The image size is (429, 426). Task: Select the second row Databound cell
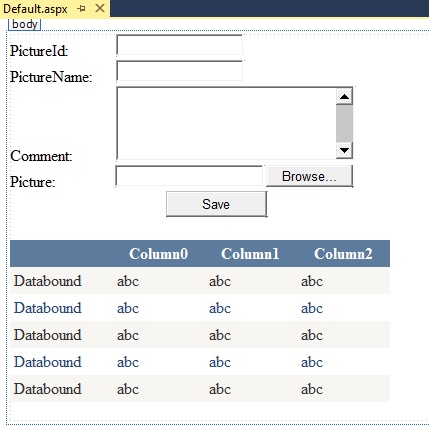tap(48, 308)
